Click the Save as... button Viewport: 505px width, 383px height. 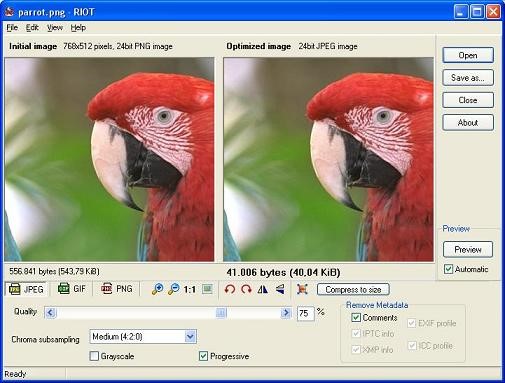click(x=468, y=78)
